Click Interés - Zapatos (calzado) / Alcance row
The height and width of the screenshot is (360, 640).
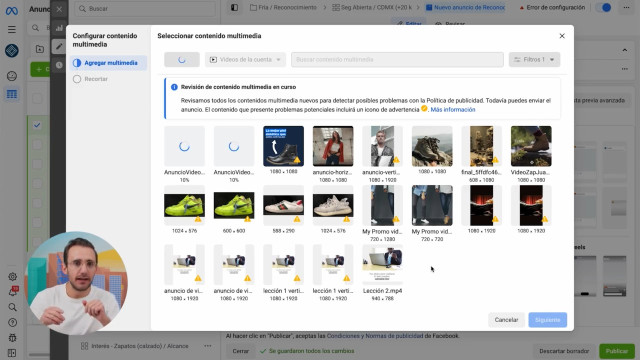click(x=135, y=346)
